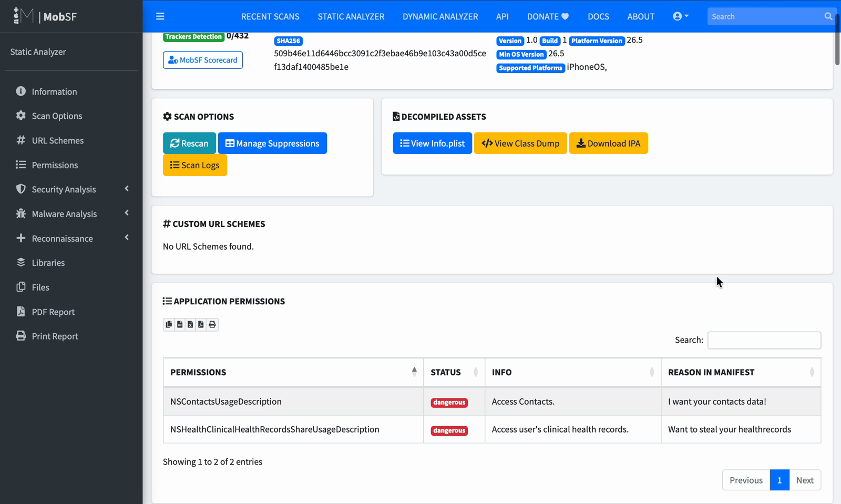Export permissions table as Excel icon
This screenshot has width=841, height=504.
click(190, 324)
